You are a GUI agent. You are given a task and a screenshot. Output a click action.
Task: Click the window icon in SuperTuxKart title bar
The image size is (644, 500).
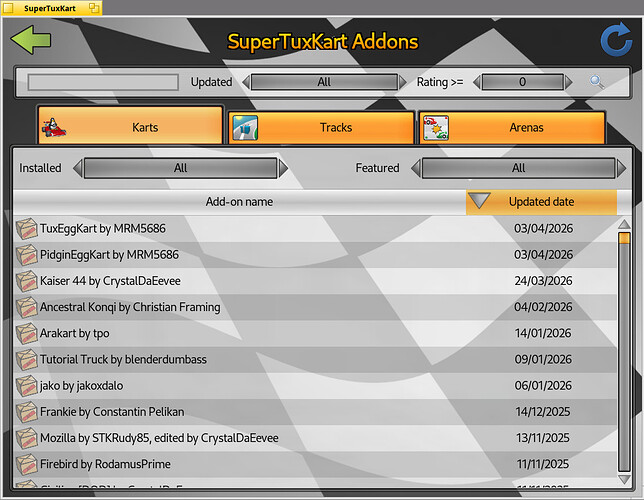coord(8,8)
